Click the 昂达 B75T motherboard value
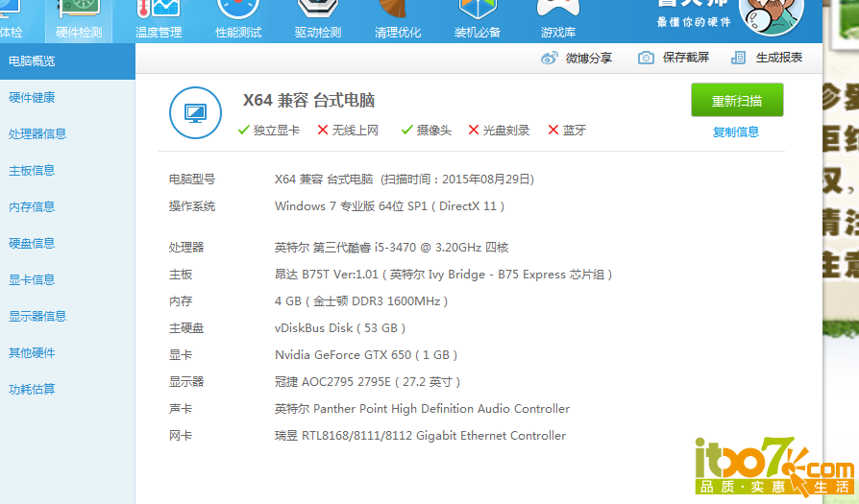 (443, 275)
